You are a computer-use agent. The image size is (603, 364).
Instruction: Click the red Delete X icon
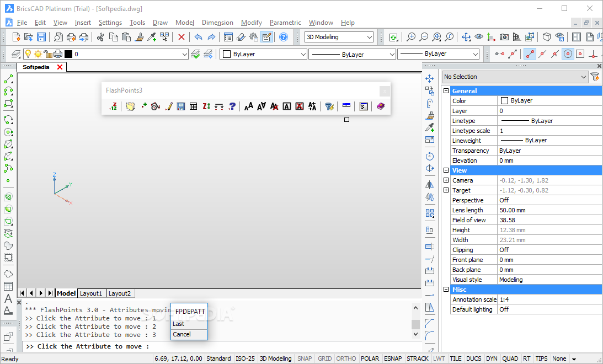(x=181, y=37)
